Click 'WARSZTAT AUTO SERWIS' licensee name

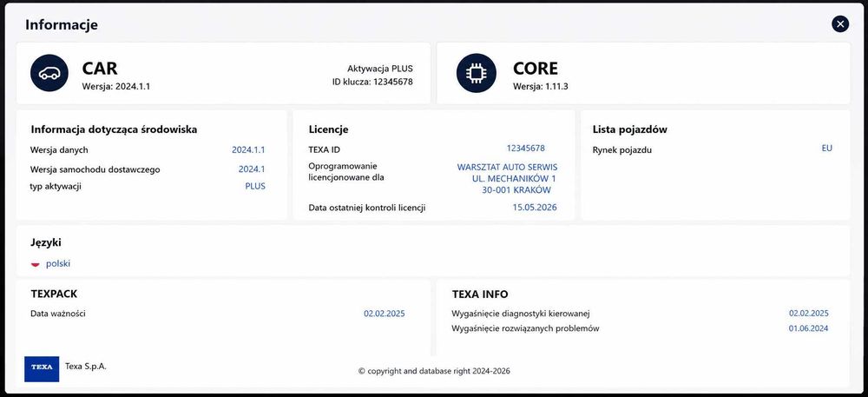[507, 167]
